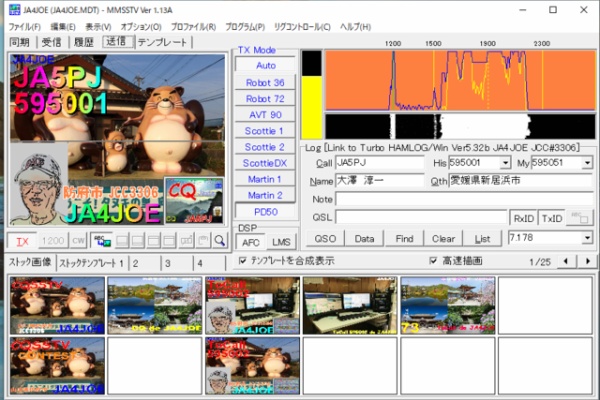600x400 pixels.
Task: Click the small CQ picture in the TX preview
Action: point(194,200)
